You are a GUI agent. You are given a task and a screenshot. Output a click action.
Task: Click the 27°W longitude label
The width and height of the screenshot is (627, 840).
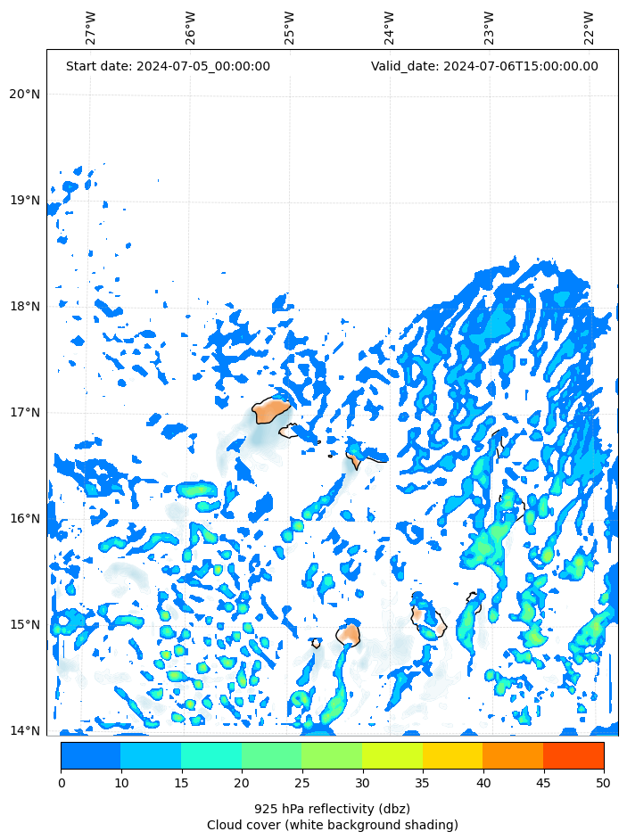pyautogui.click(x=90, y=28)
